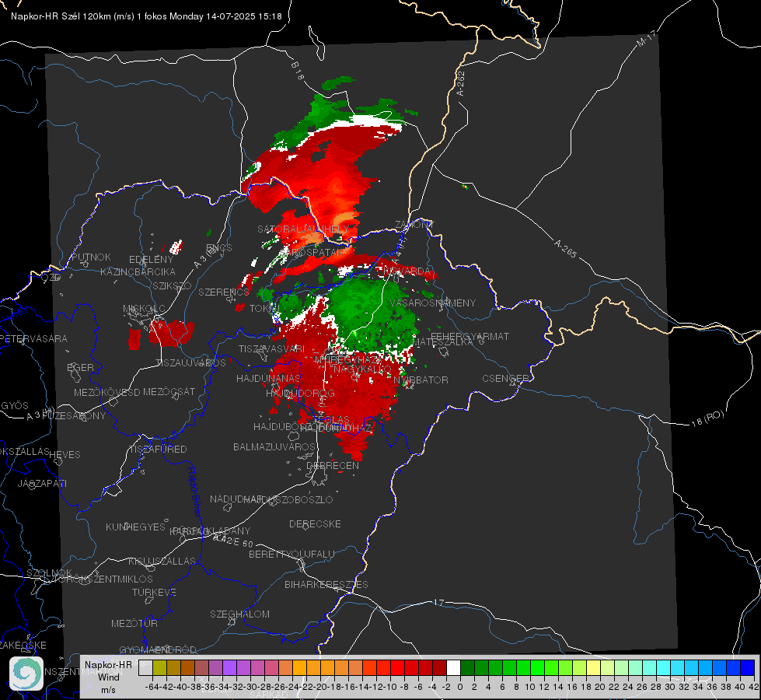761x700 pixels.
Task: Select the HAJDUNANAS town label
Action: tap(268, 378)
